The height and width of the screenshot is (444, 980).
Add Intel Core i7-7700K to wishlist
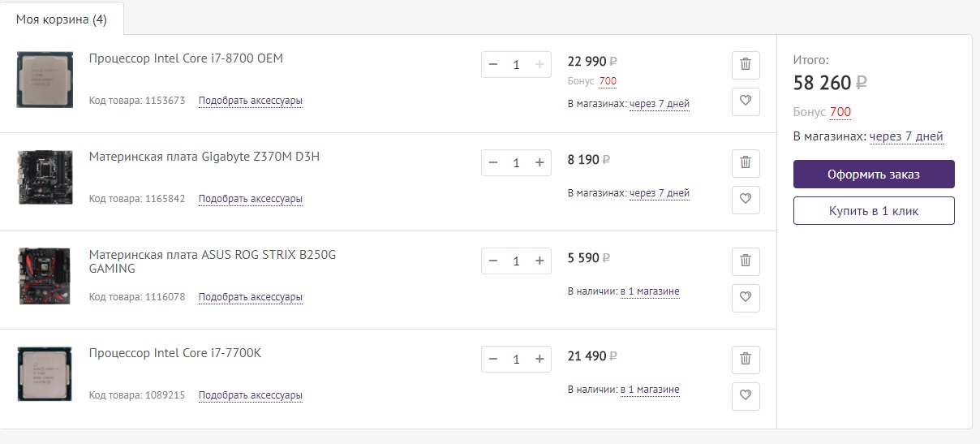[x=746, y=396]
